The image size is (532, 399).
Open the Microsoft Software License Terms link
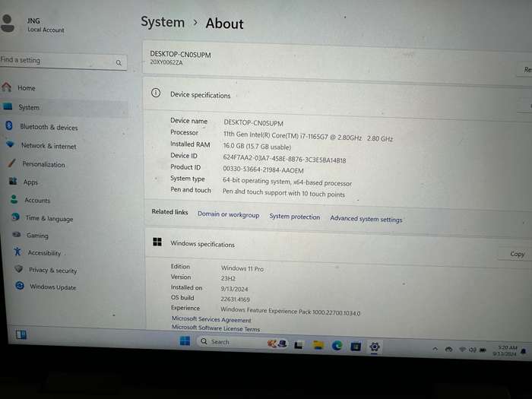pyautogui.click(x=215, y=328)
